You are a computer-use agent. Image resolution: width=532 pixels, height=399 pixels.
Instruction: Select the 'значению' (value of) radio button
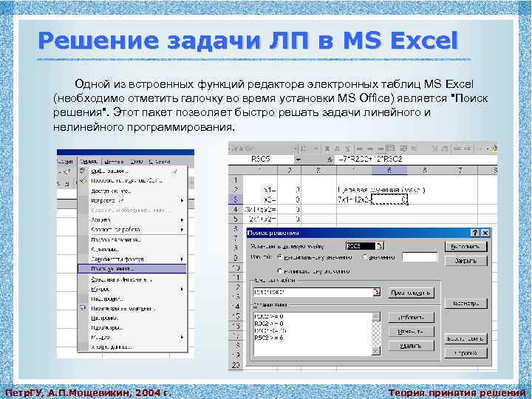(365, 257)
